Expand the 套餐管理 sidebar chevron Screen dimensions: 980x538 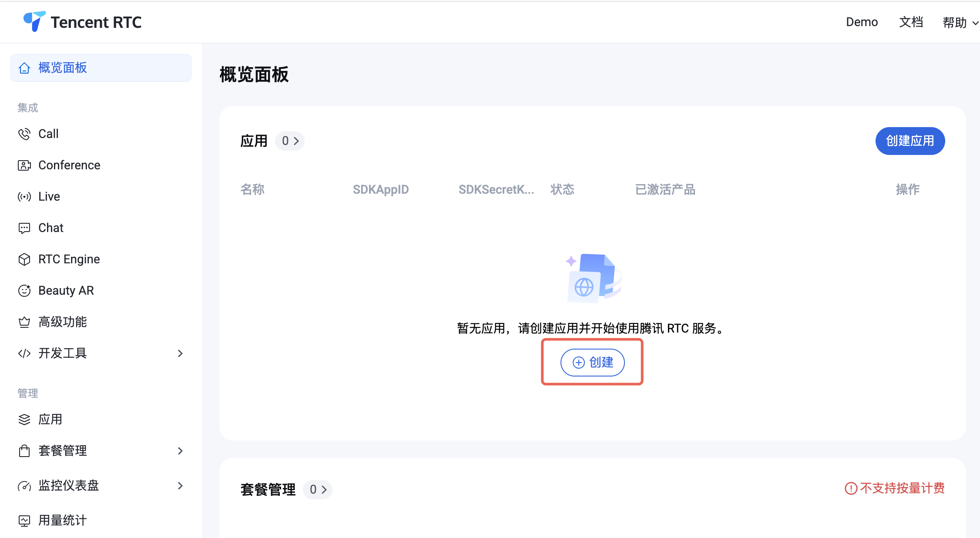(x=180, y=451)
